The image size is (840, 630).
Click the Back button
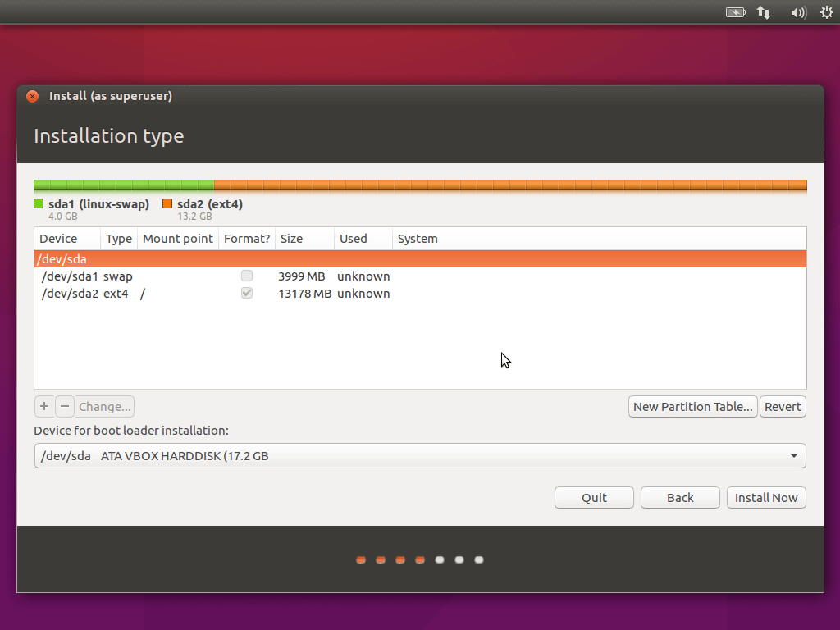tap(679, 497)
